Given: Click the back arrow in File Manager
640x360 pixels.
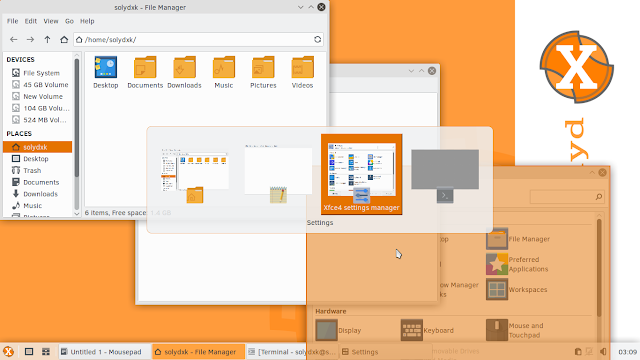Looking at the screenshot, I should [13, 40].
